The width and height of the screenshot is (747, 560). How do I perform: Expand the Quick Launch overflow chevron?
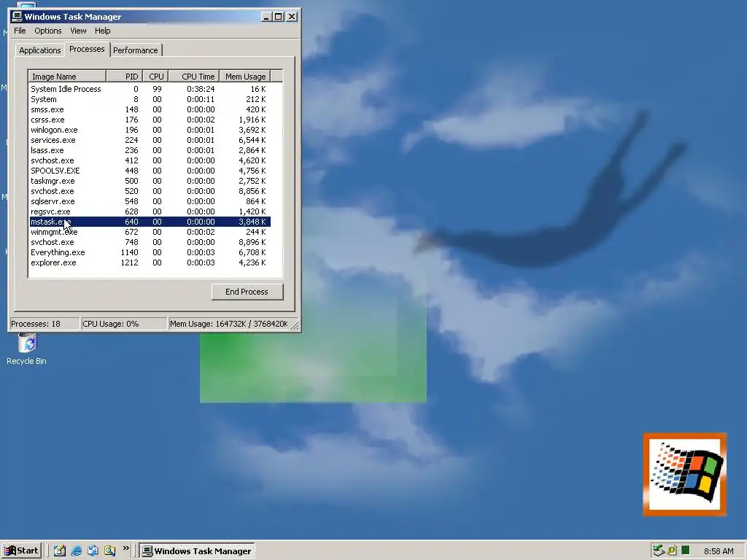[125, 548]
